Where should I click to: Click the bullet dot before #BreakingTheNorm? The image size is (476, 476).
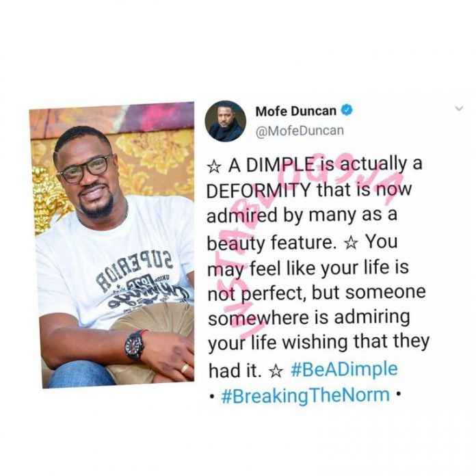tap(212, 396)
